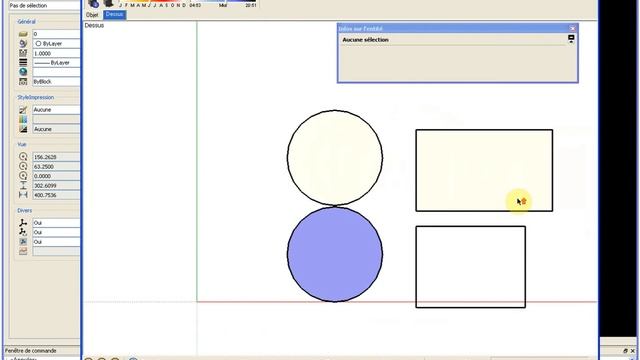Image resolution: width=640 pixels, height=360 pixels.
Task: Click the icon beside the second Aucune field
Action: pos(23,129)
